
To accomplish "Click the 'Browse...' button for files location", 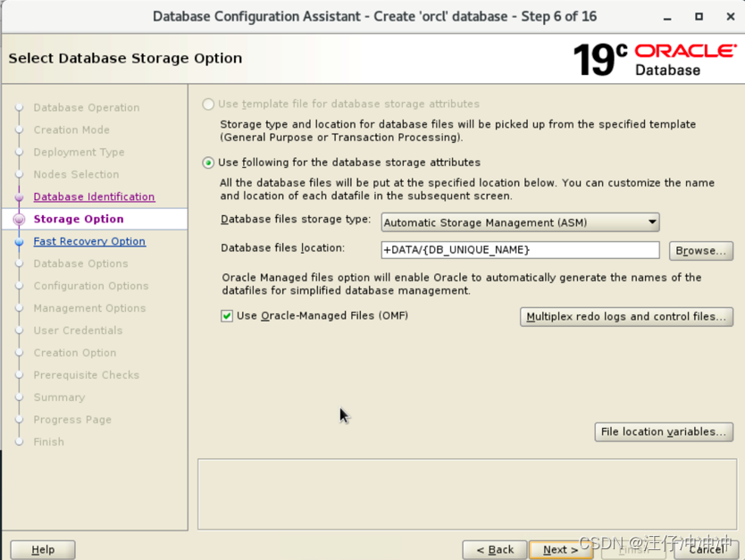I will coord(700,250).
